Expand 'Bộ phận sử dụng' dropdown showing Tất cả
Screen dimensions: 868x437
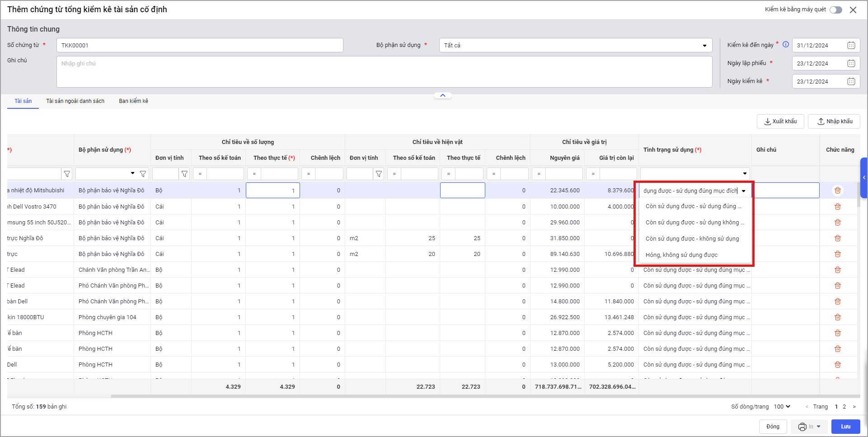[x=704, y=46]
